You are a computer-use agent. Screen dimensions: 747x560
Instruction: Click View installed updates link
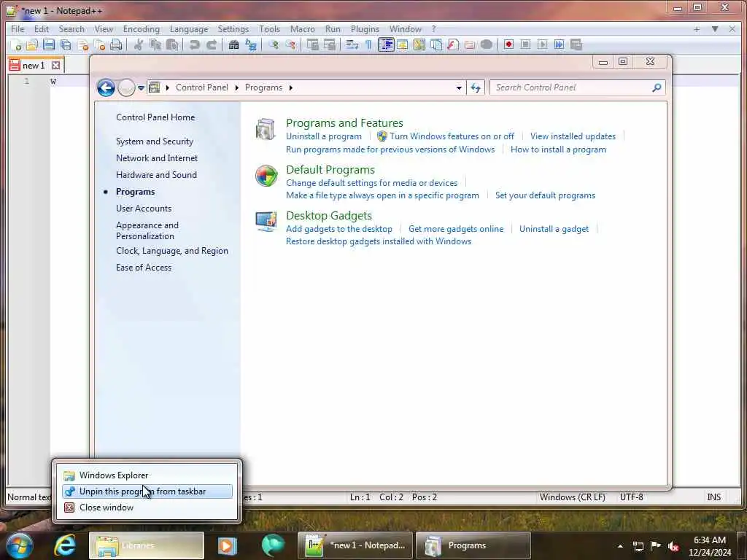click(573, 136)
